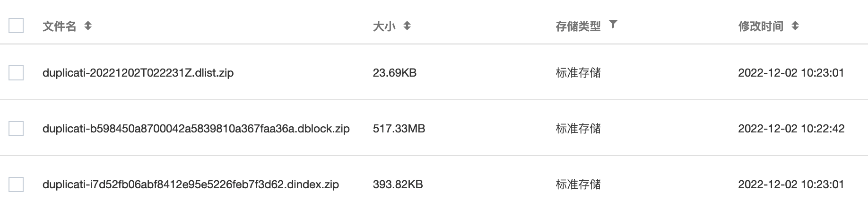
Task: Check the dindex.zip file checkbox
Action: pyautogui.click(x=16, y=184)
